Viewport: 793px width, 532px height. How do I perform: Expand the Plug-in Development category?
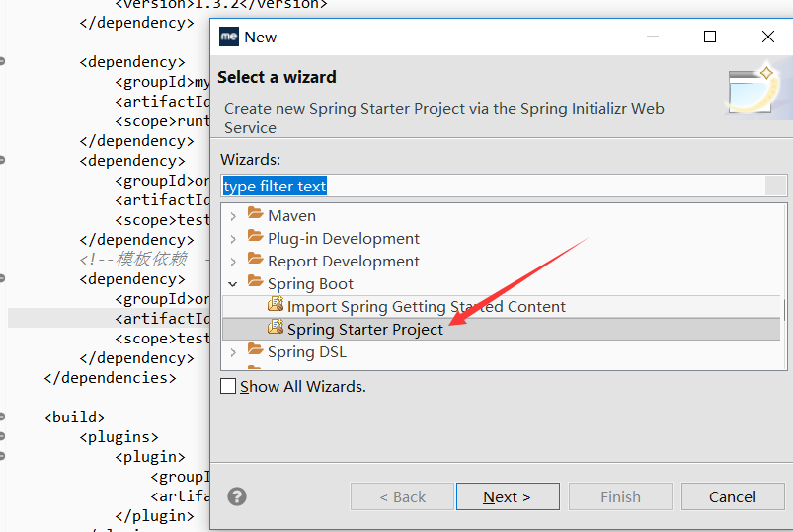pos(233,239)
